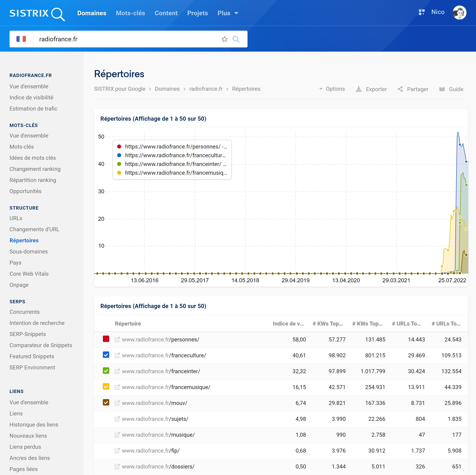Screen dimensions: 476x475
Task: Expand the Plus dropdown menu
Action: (x=228, y=13)
